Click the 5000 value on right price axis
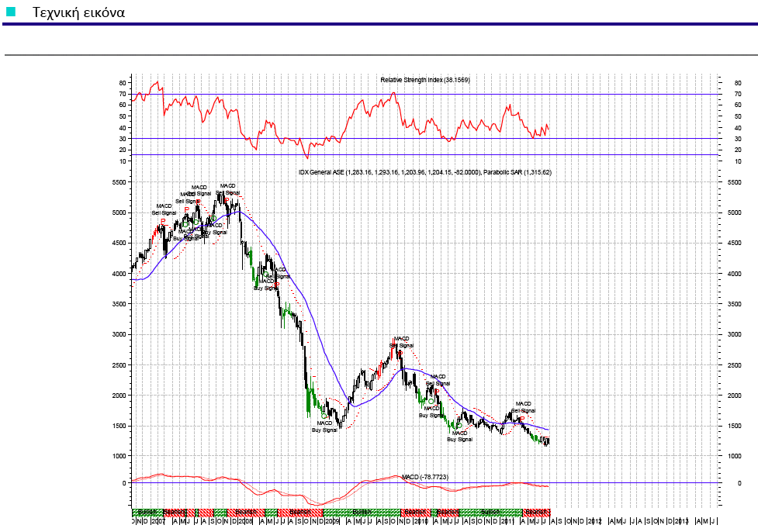Screen dimensions: 758x532 pyautogui.click(x=734, y=212)
